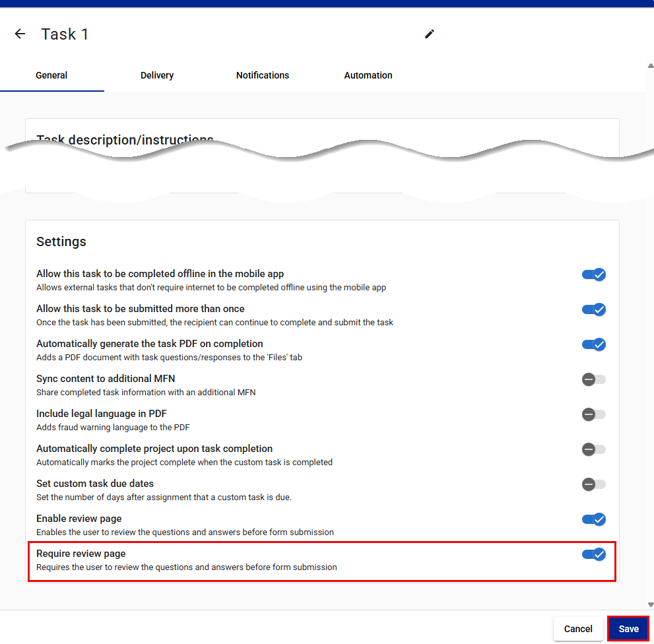Screen dimensions: 654x644
Task: Toggle allow task submitted more than once
Action: click(593, 309)
